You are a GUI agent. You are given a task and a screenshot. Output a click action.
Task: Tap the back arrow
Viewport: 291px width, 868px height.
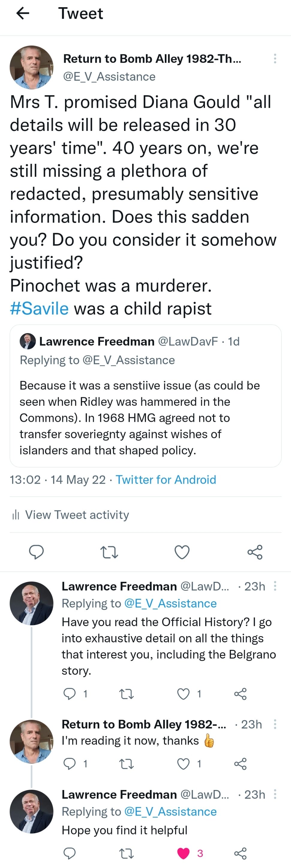tap(23, 14)
